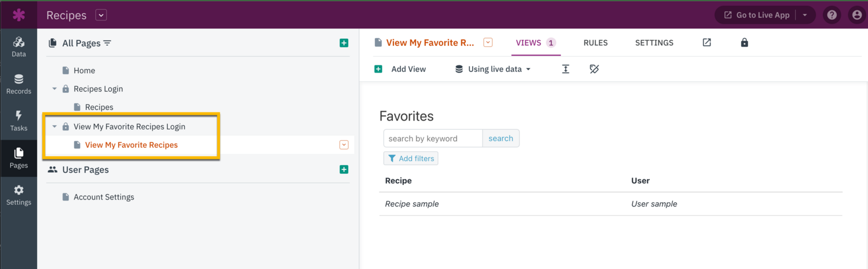Open the user account profile icon

click(x=857, y=15)
